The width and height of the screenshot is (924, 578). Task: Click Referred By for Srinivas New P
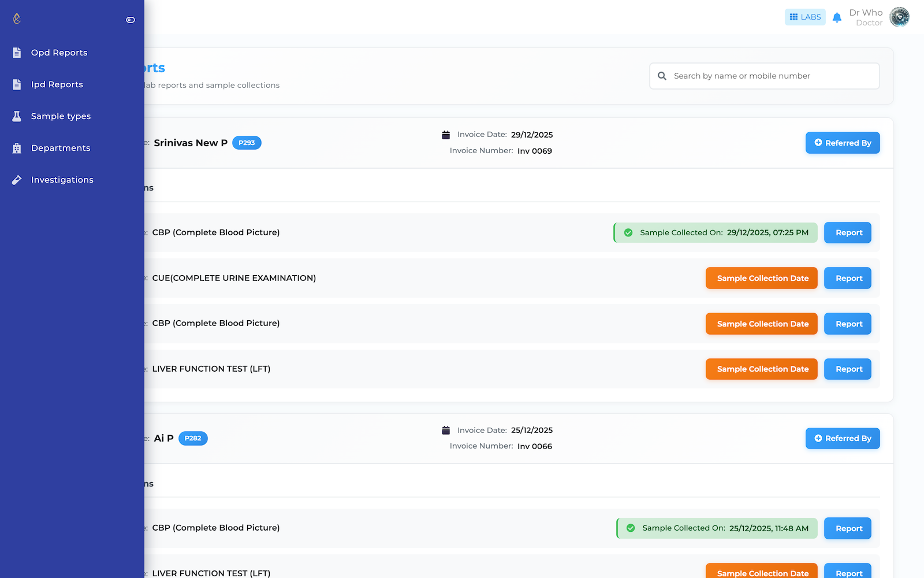click(x=842, y=143)
